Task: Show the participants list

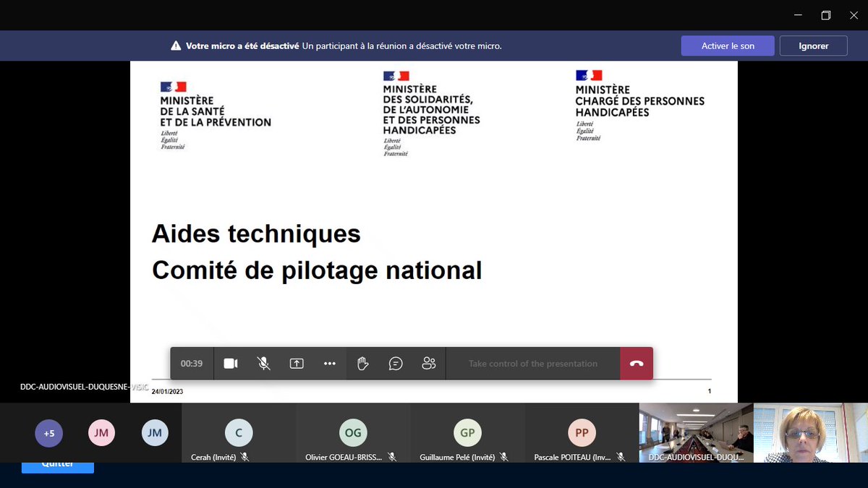Action: click(x=428, y=363)
